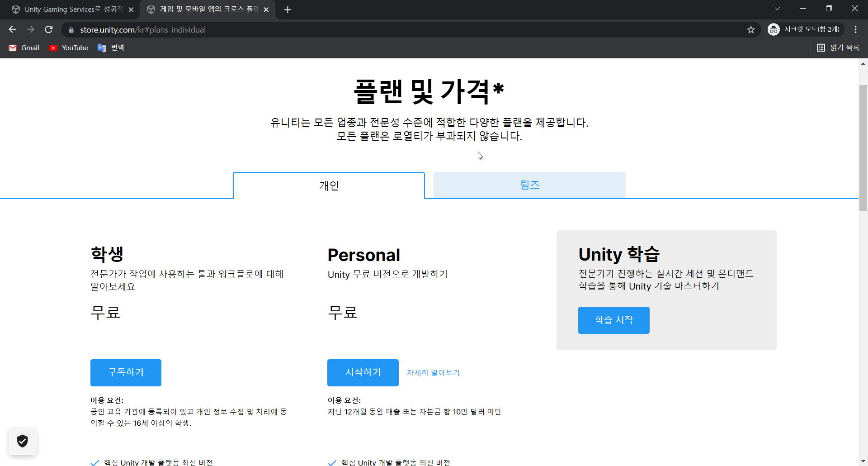
Task: Click the Personal checkmark feature row
Action: click(389, 462)
